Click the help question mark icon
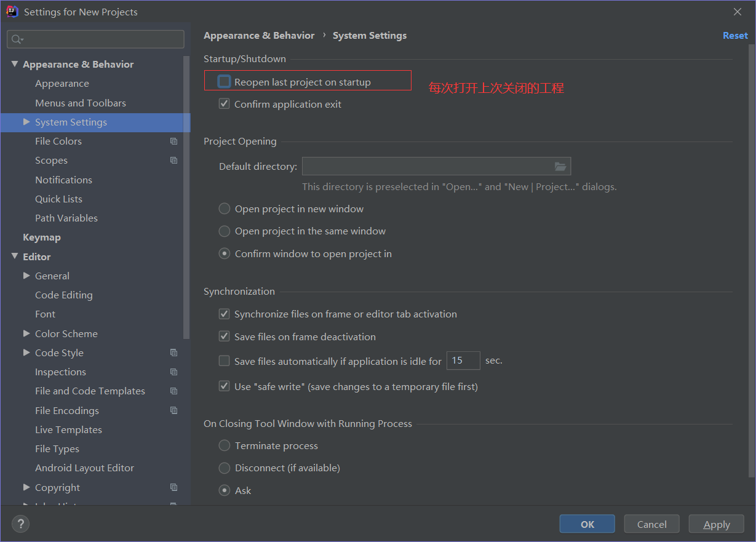 coord(20,524)
